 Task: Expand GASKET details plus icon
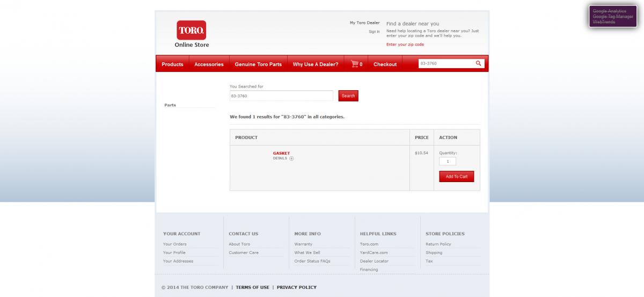291,158
